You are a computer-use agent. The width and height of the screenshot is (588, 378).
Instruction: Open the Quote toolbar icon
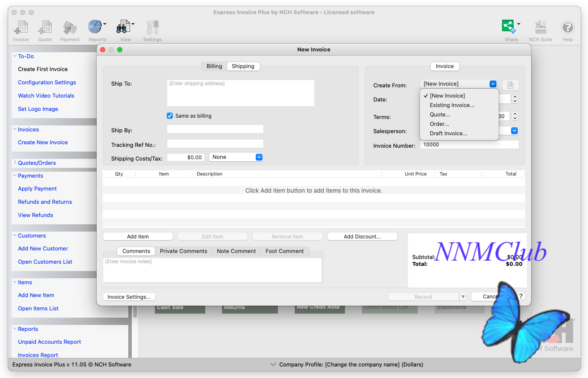[44, 28]
